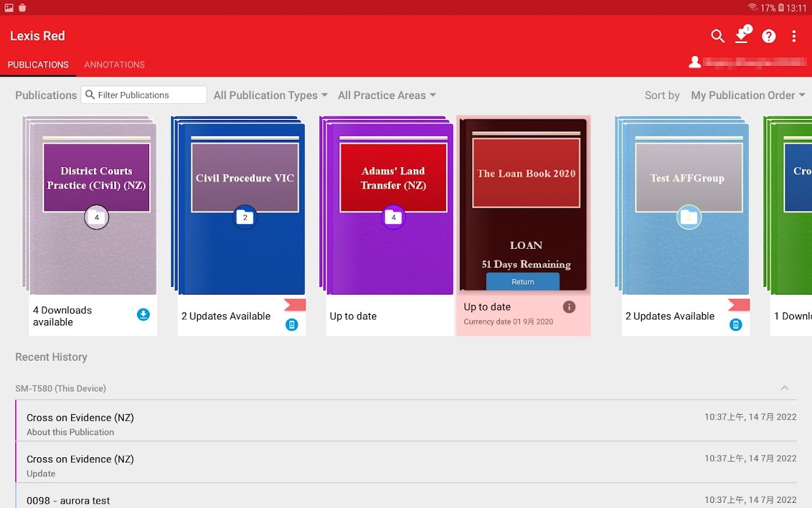Tap the user account profile icon

pyautogui.click(x=695, y=62)
